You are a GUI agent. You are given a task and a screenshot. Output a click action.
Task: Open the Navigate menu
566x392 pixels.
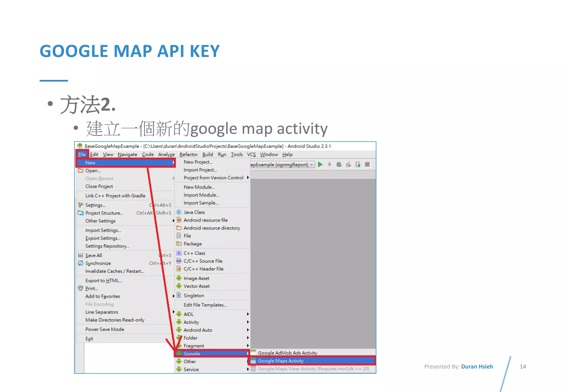[127, 155]
